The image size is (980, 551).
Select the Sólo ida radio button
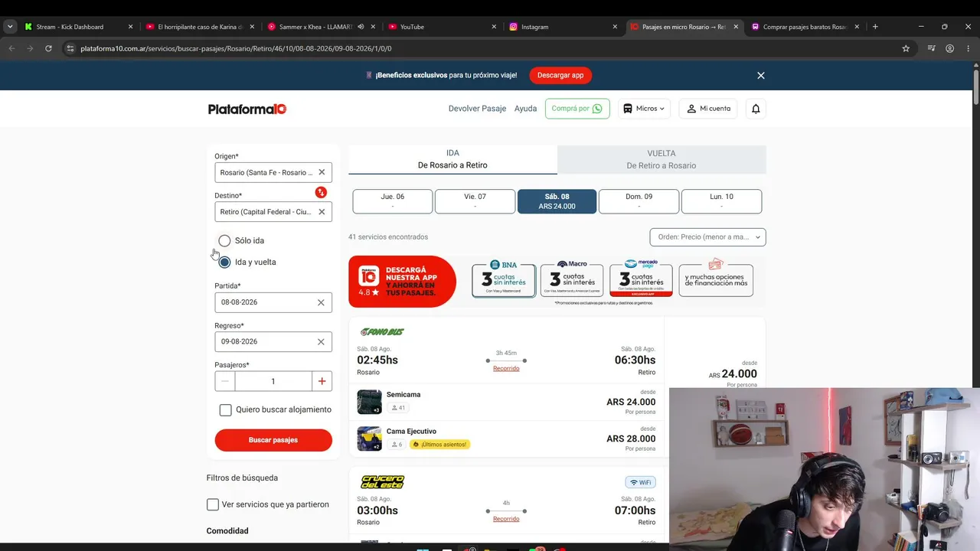click(224, 241)
